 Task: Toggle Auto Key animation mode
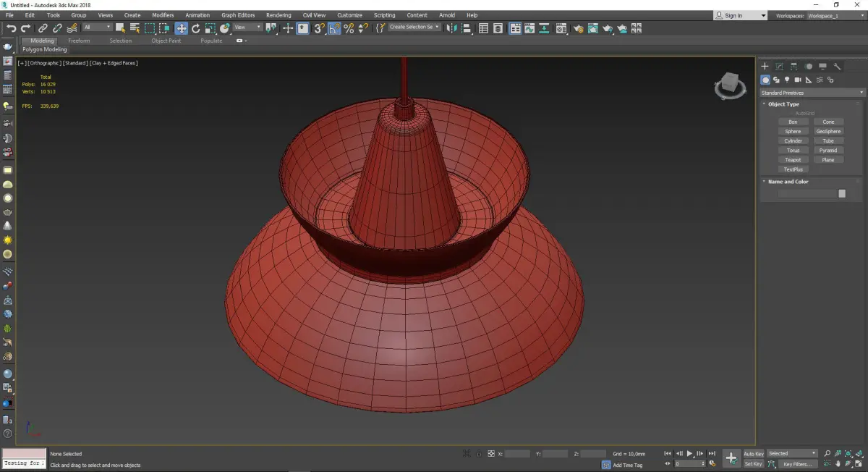tap(753, 454)
